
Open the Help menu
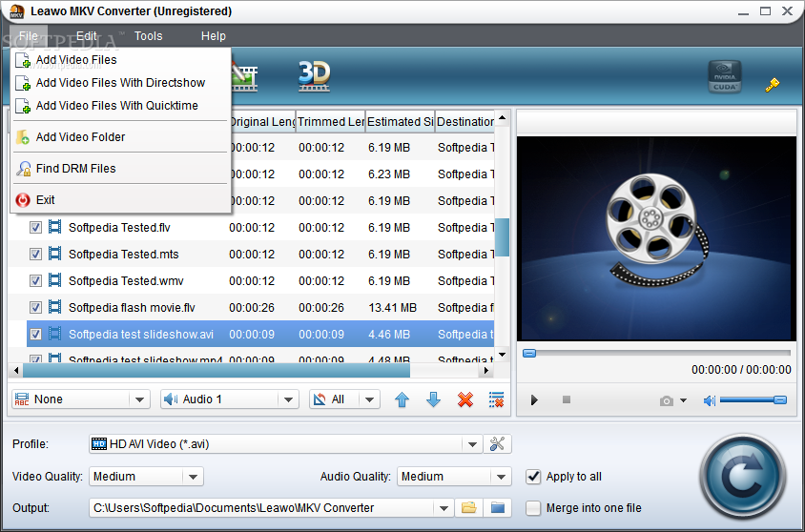coord(213,36)
